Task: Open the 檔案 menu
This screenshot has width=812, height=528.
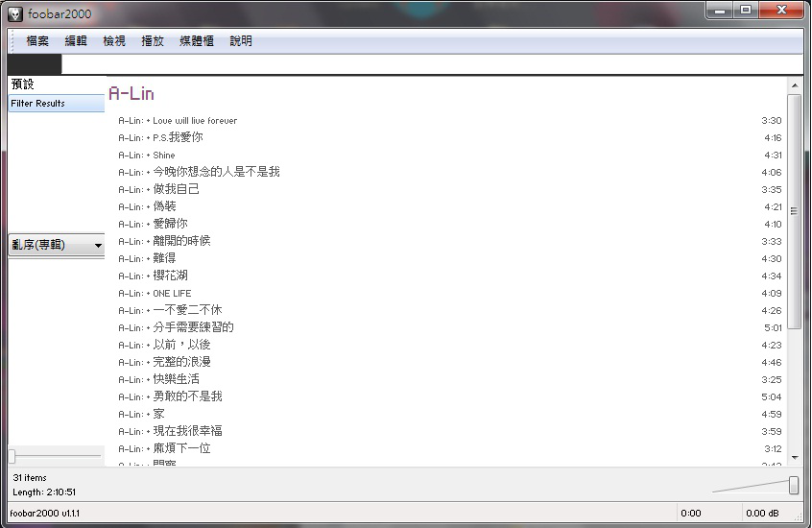Action: click(37, 41)
